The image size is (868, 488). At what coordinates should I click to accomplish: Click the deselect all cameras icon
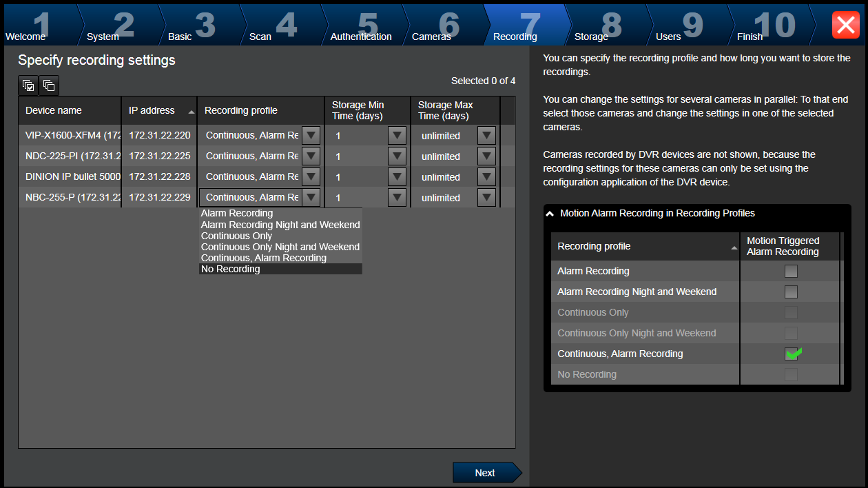tap(49, 85)
